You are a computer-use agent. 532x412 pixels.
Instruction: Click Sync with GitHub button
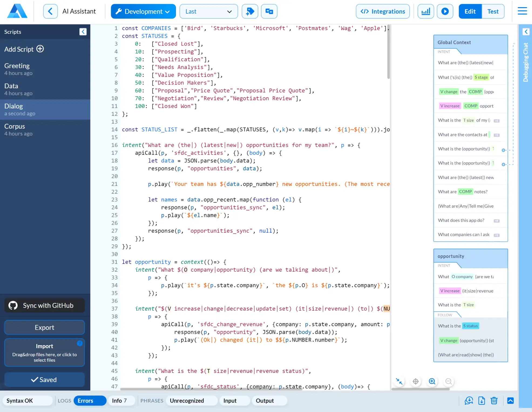tap(45, 305)
